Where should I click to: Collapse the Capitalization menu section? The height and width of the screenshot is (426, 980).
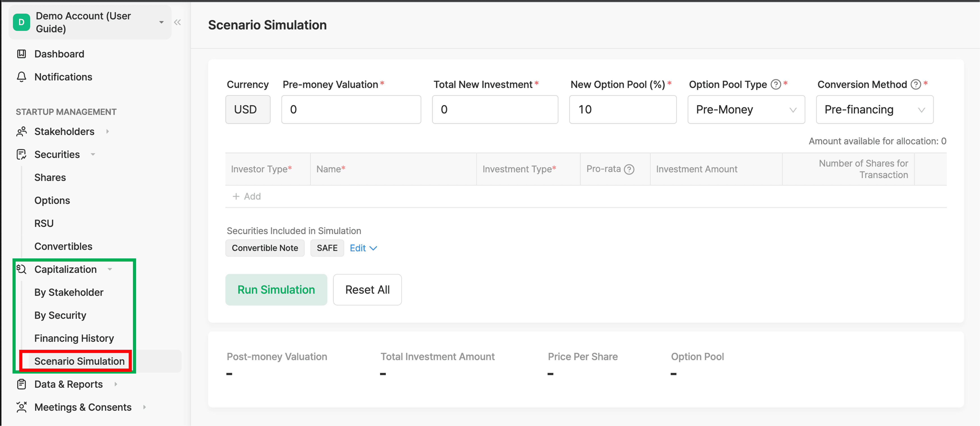coord(65,269)
